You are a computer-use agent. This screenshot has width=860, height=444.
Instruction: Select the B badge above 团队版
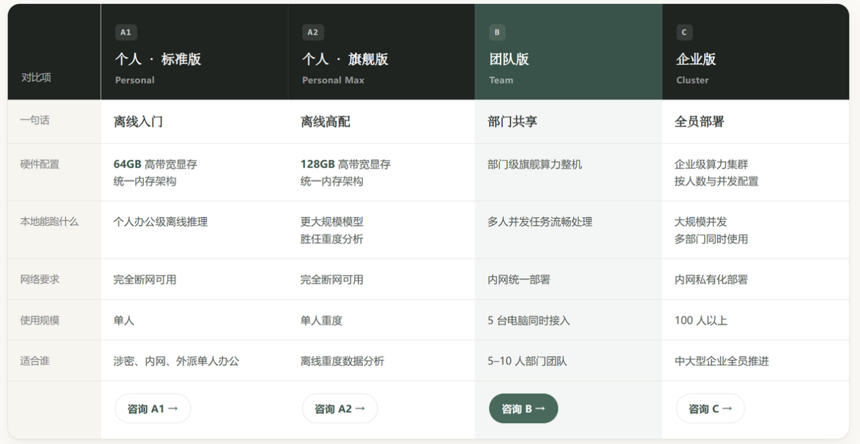pyautogui.click(x=497, y=32)
